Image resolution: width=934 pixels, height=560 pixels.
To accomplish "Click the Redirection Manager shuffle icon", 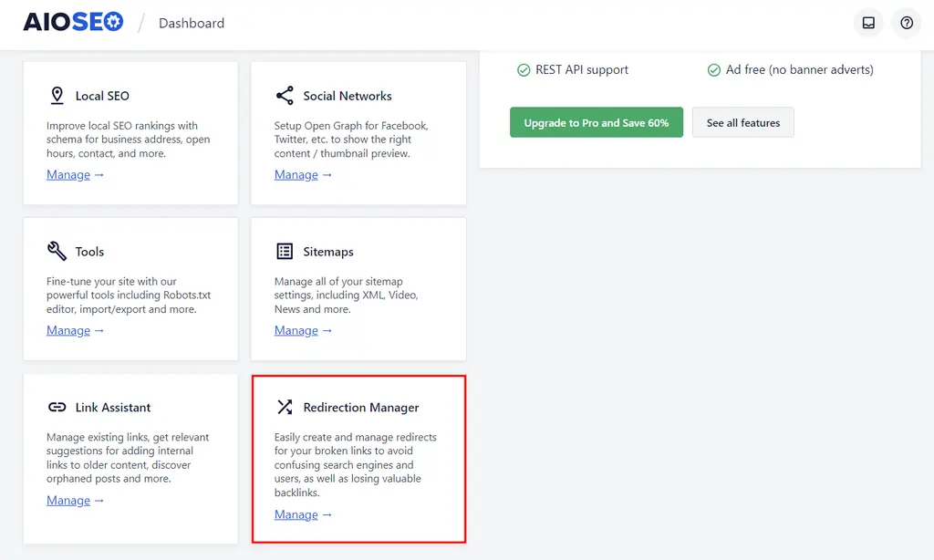I will [x=285, y=408].
